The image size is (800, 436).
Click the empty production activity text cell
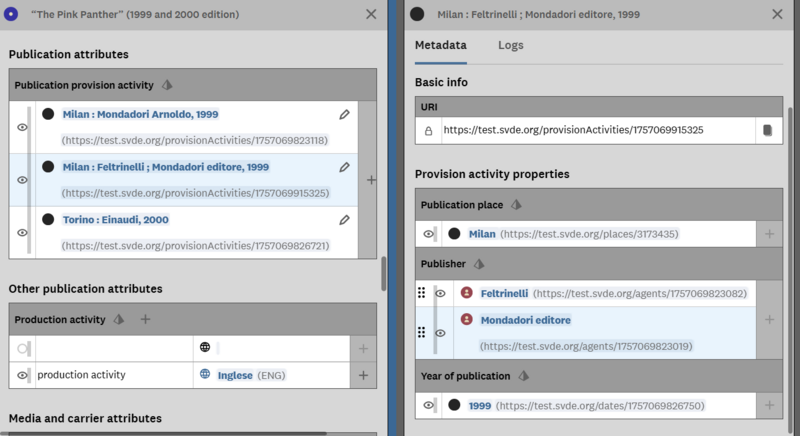click(114, 349)
